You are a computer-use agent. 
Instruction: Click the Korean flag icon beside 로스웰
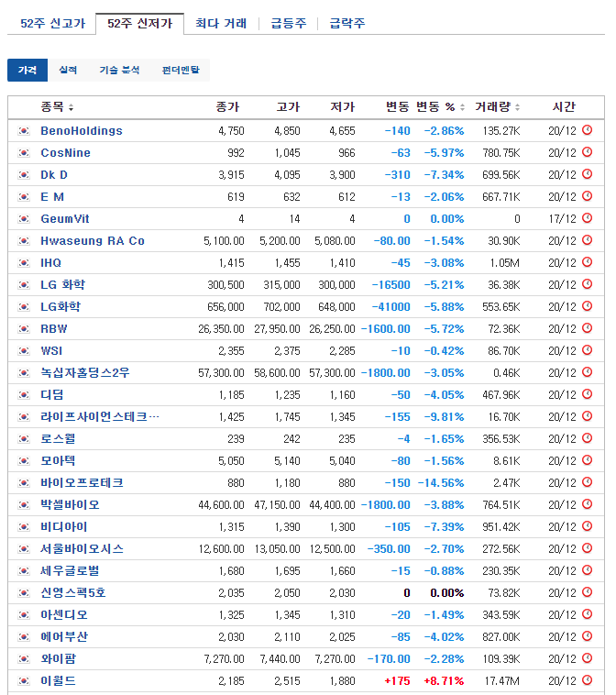(24, 439)
